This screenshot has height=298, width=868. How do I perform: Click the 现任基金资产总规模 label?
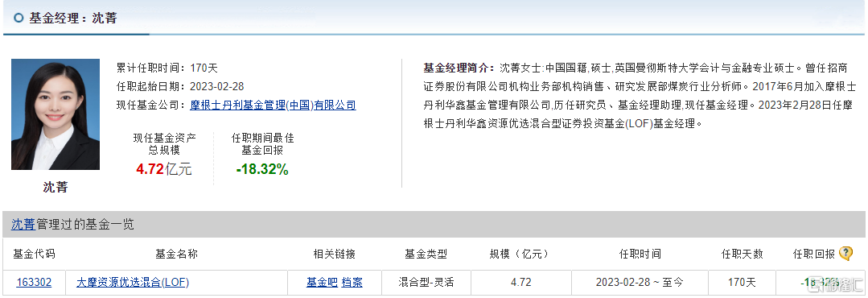coord(164,144)
